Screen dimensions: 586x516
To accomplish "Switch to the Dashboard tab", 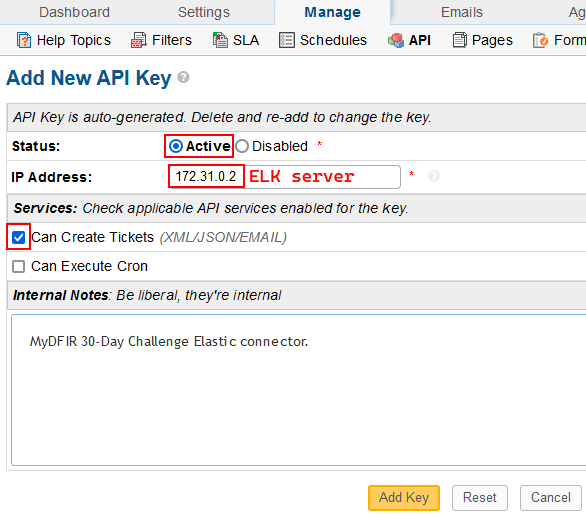I will click(74, 12).
